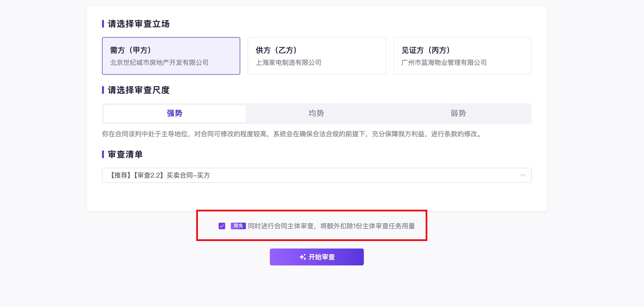Click 上海家电制造有限公司 company name
Image resolution: width=644 pixels, height=307 pixels.
[x=288, y=62]
